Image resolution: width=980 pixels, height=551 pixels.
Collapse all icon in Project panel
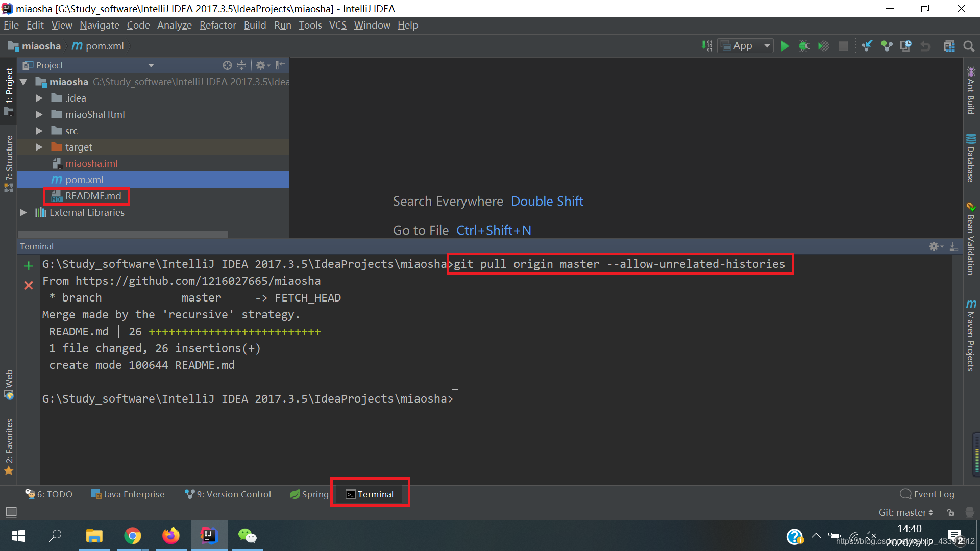coord(241,65)
